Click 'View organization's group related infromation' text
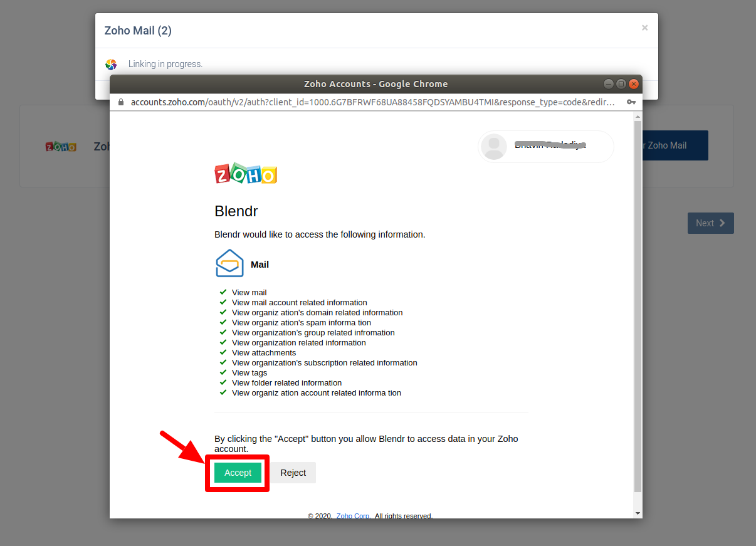 pyautogui.click(x=313, y=333)
